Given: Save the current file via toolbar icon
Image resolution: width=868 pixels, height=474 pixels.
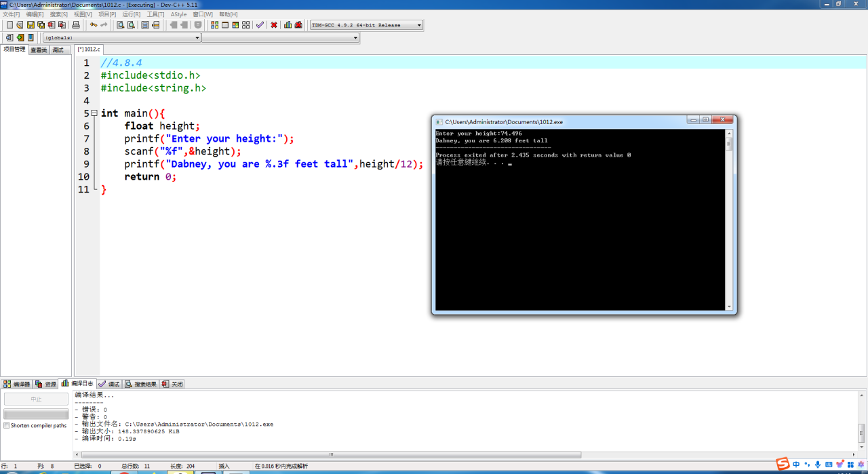Looking at the screenshot, I should pos(31,25).
